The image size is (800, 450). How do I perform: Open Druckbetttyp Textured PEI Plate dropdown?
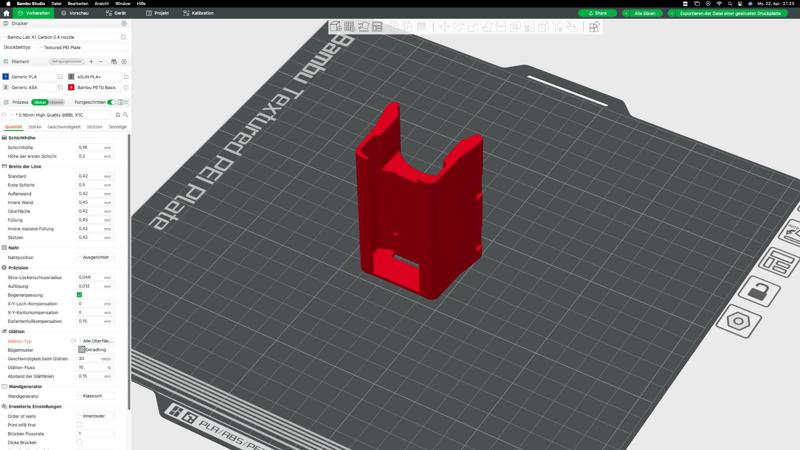tap(84, 47)
